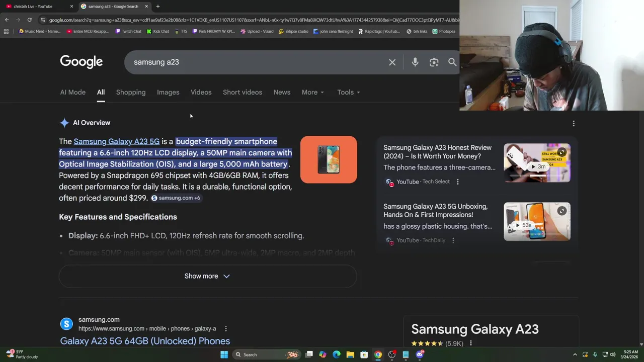Start voice search with the microphone icon

click(415, 62)
